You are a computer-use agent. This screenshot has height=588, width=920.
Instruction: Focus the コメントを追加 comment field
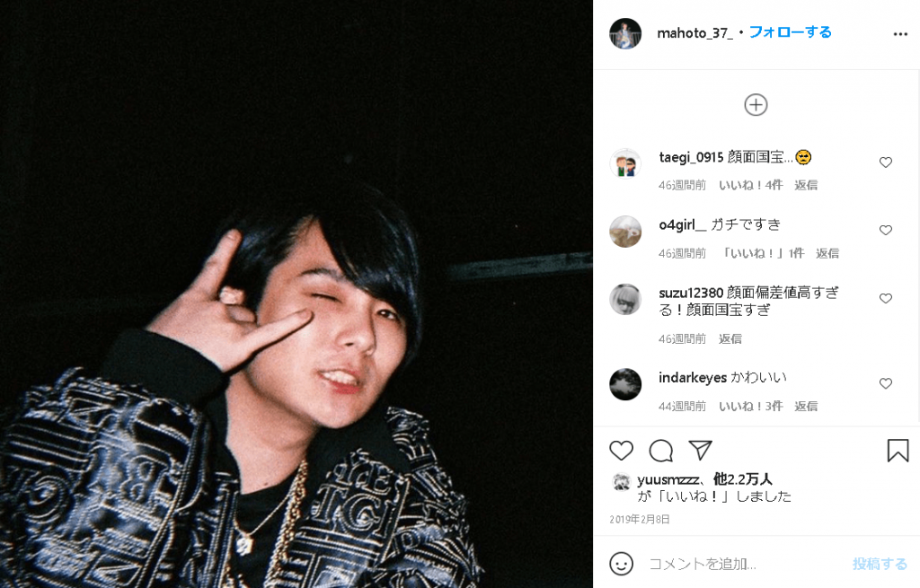(745, 564)
